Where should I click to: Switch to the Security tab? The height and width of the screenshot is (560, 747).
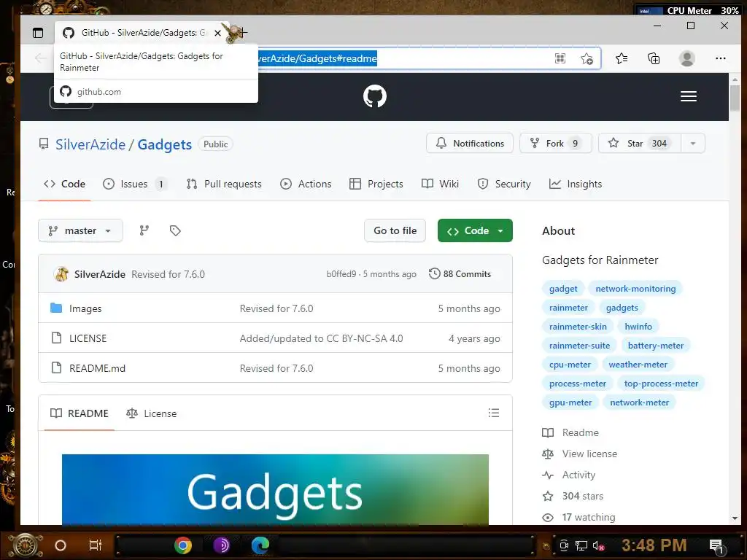coord(504,184)
